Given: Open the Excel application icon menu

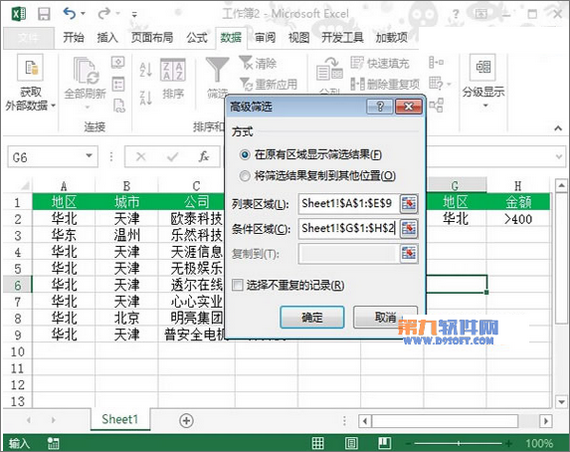Looking at the screenshot, I should pos(19,14).
